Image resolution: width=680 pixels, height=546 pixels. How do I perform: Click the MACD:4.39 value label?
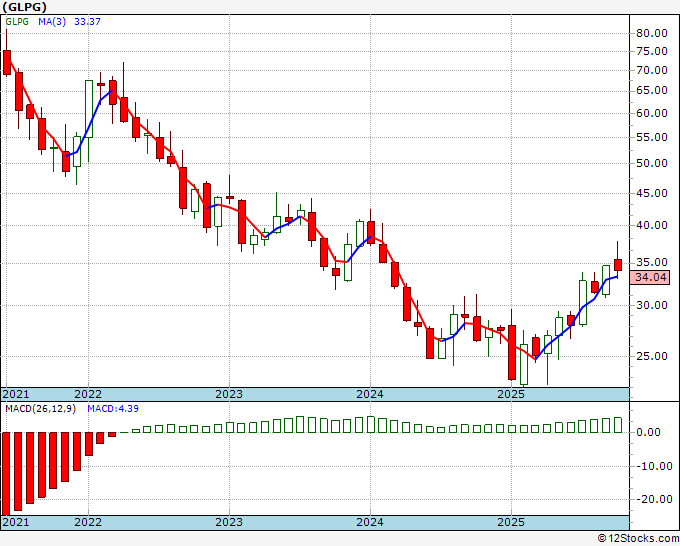click(113, 409)
